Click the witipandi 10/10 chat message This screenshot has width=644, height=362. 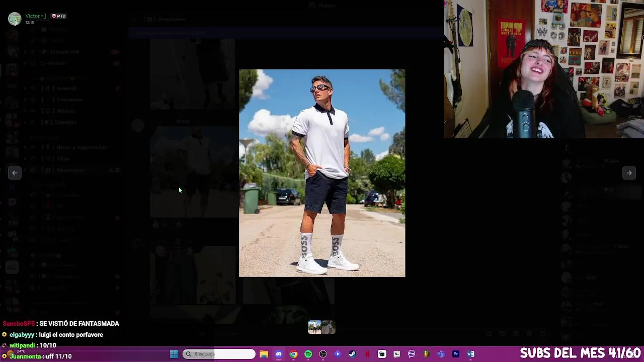pyautogui.click(x=29, y=345)
